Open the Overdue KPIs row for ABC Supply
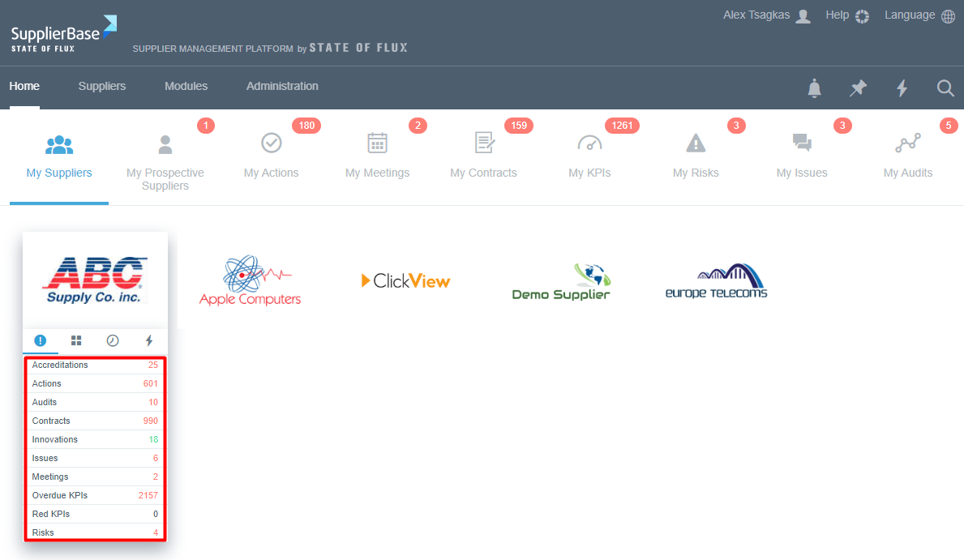The width and height of the screenshot is (964, 560). [x=95, y=495]
